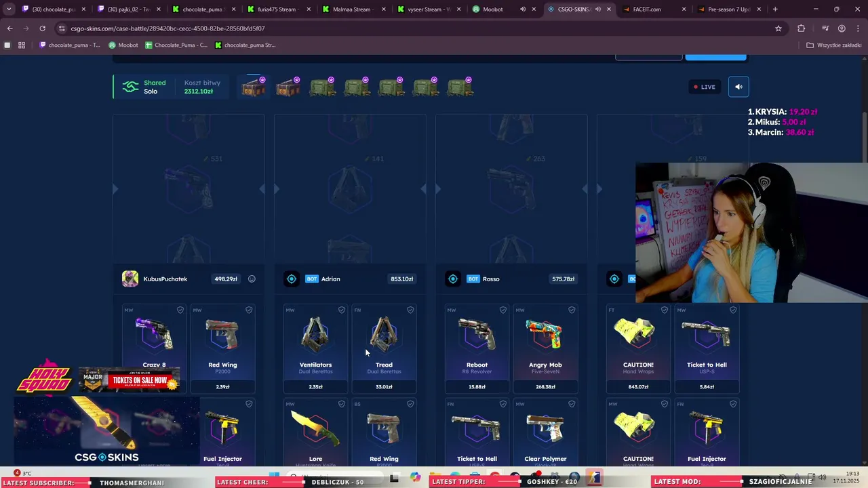Open the Tread Dual Berettas item
This screenshot has width=868, height=488.
click(x=384, y=349)
